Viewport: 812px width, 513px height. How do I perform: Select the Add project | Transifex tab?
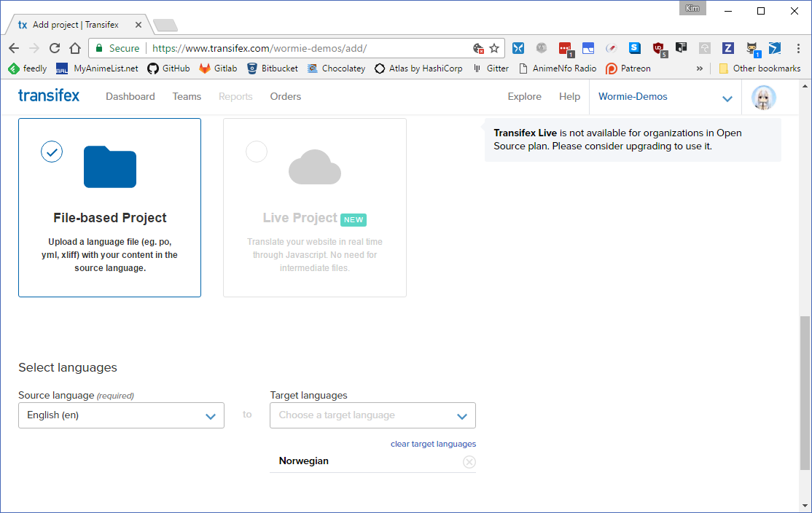[x=76, y=25]
